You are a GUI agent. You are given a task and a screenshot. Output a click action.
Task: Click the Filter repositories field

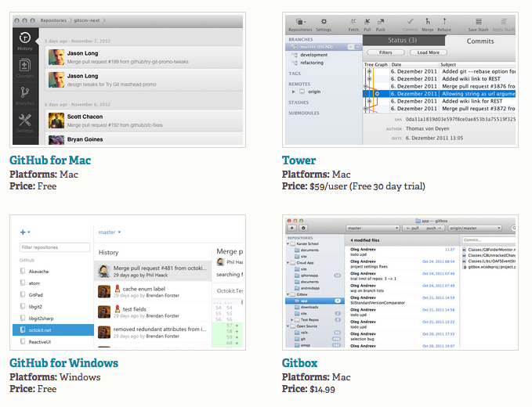tap(55, 247)
